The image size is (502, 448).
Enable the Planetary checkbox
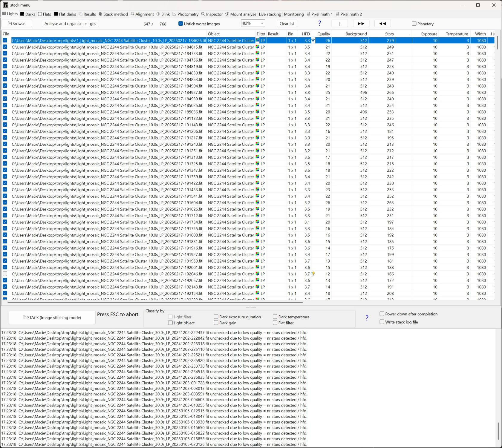(414, 24)
